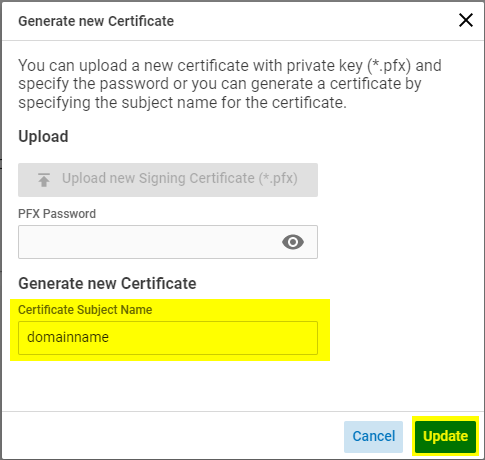Confirm with the Update button
This screenshot has width=485, height=460.
(x=445, y=437)
